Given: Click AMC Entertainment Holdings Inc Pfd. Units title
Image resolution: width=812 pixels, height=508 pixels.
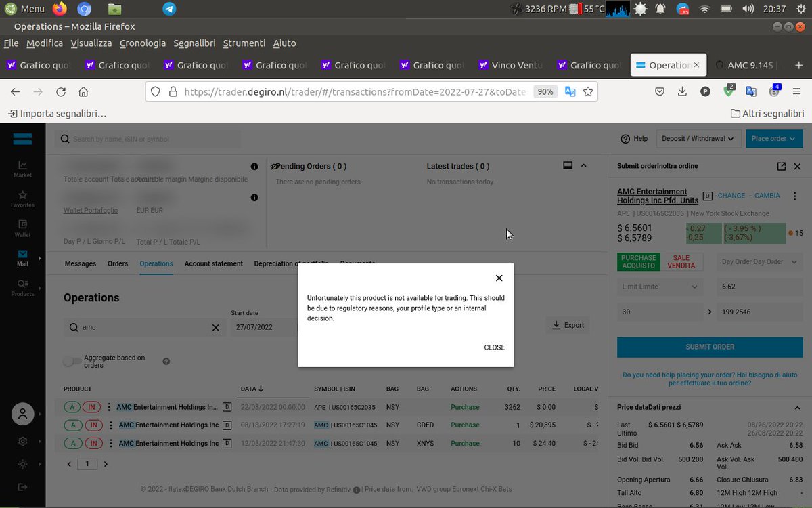Looking at the screenshot, I should click(x=658, y=196).
